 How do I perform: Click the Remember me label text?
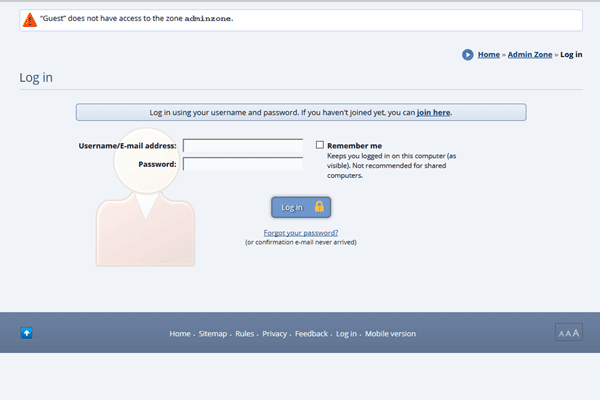pyautogui.click(x=354, y=146)
